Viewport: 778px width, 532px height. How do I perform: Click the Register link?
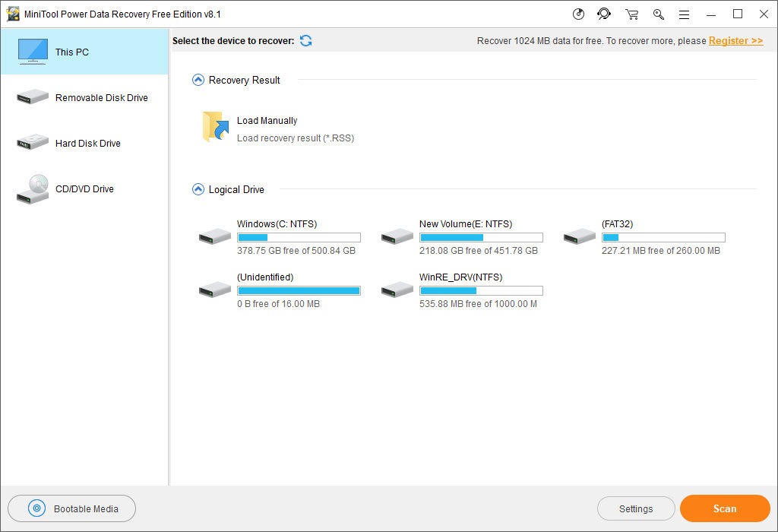click(x=735, y=41)
